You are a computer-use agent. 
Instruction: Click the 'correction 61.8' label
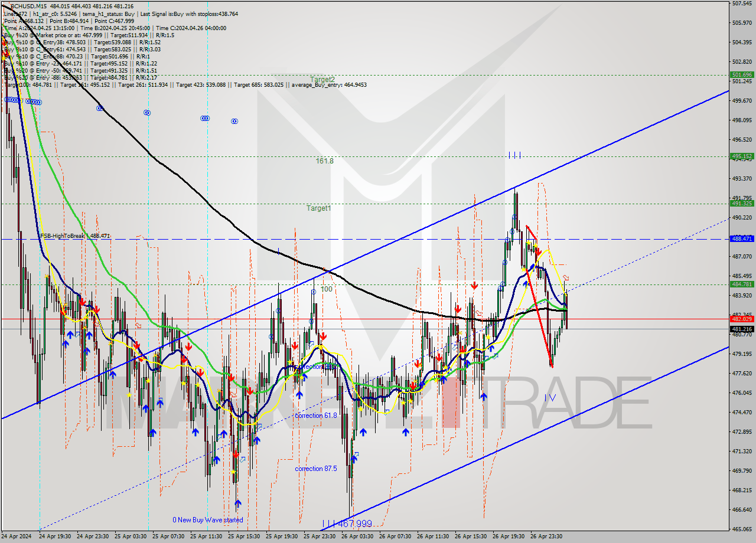pos(316,416)
